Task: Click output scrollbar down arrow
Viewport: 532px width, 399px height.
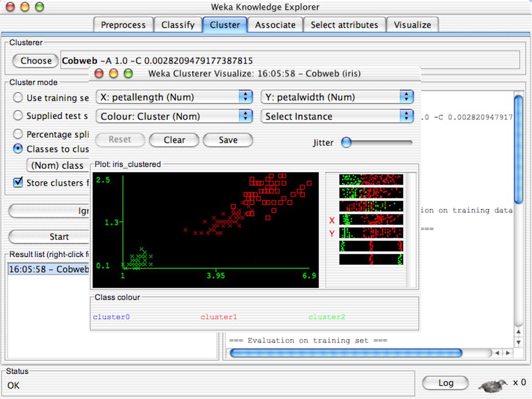Action: [519, 342]
